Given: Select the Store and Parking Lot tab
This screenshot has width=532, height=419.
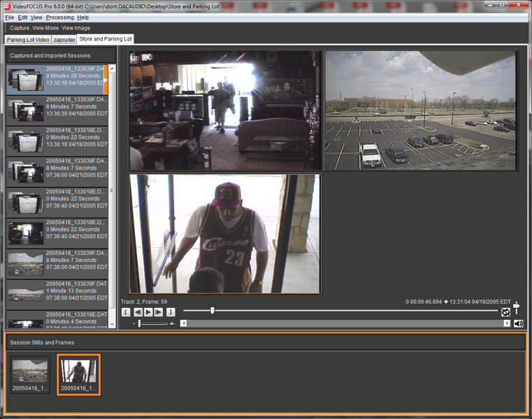Looking at the screenshot, I should (106, 39).
